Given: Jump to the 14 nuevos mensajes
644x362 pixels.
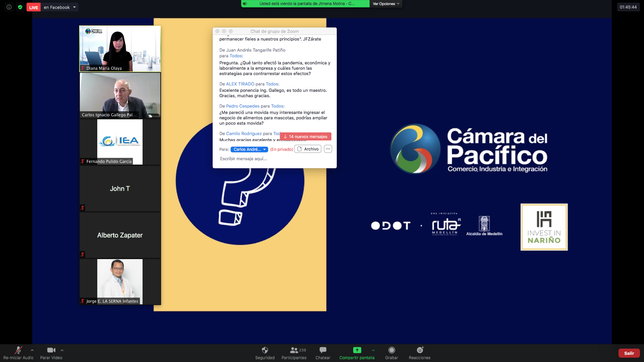Looking at the screenshot, I should click(x=306, y=136).
